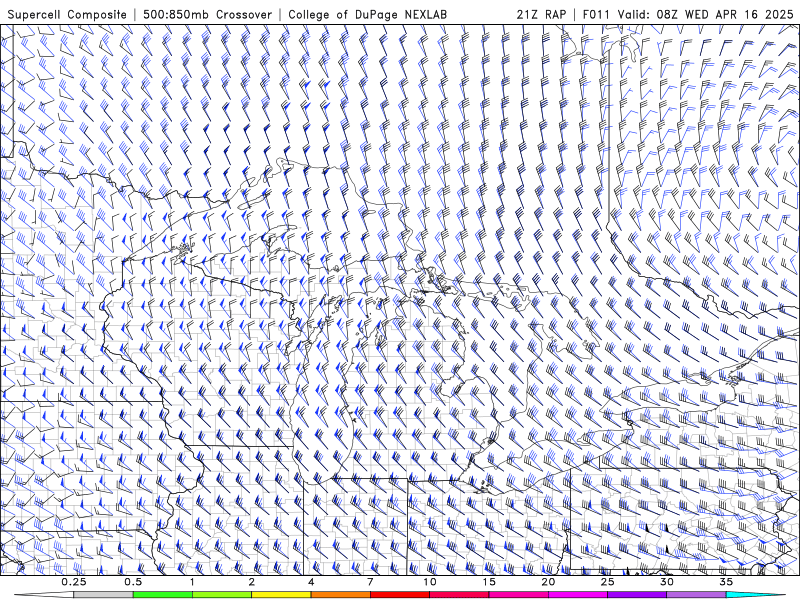Click the 'College of DuPage NEXLAB' label

367,15
